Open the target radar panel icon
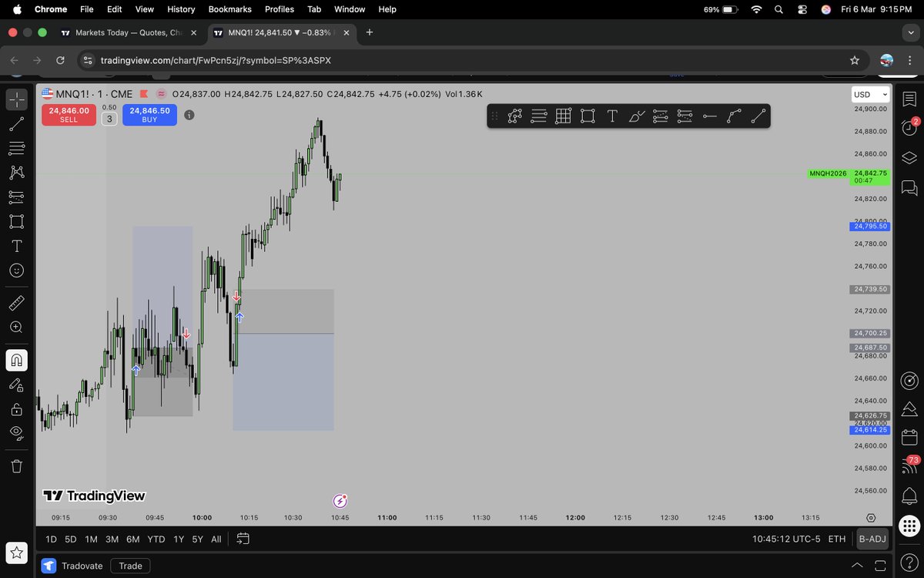This screenshot has height=578, width=924. pos(909,381)
